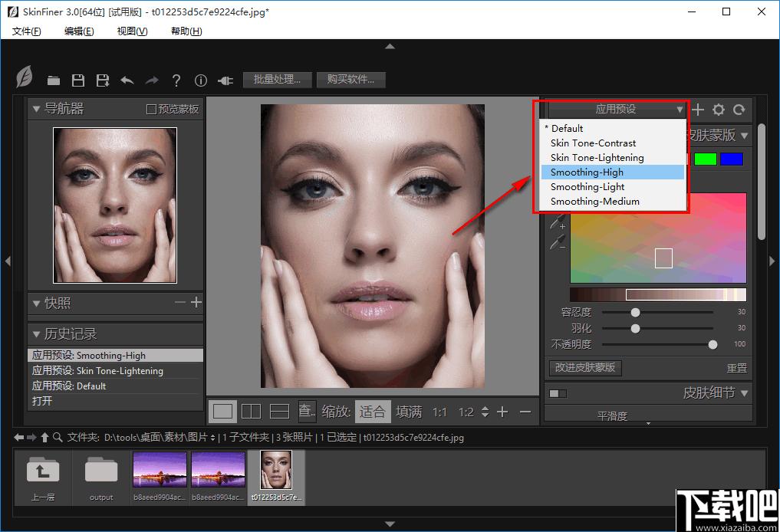
Task: Choose the Default preset from the list
Action: [x=612, y=128]
